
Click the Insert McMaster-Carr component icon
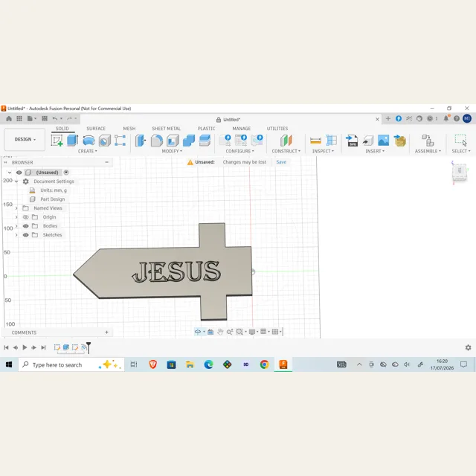click(x=400, y=141)
